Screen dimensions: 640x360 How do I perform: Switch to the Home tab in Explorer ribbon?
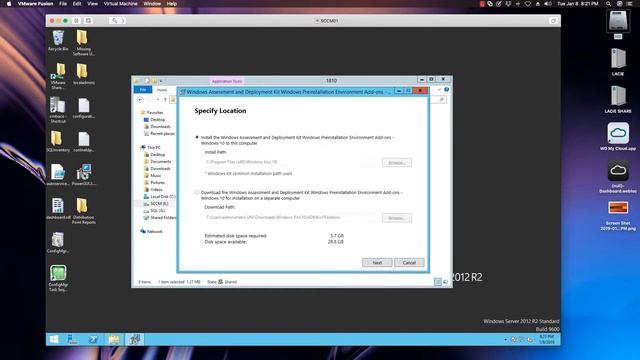pyautogui.click(x=162, y=89)
